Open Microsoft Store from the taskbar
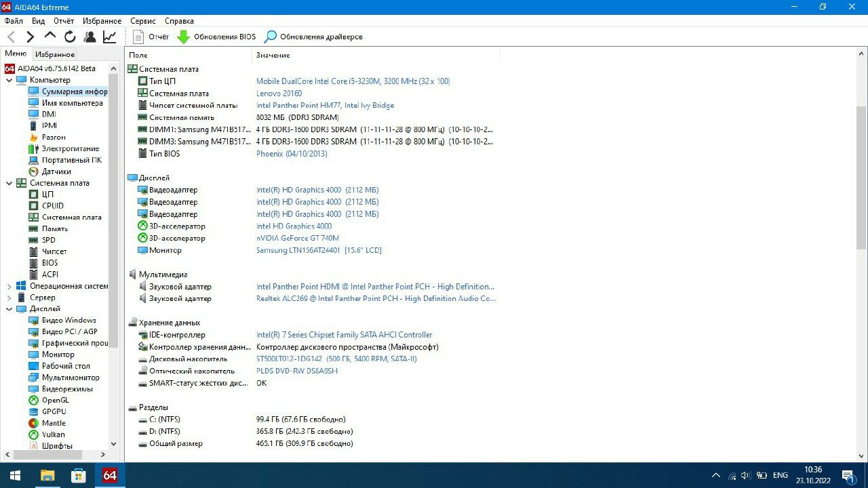This screenshot has height=488, width=868. coord(78,476)
